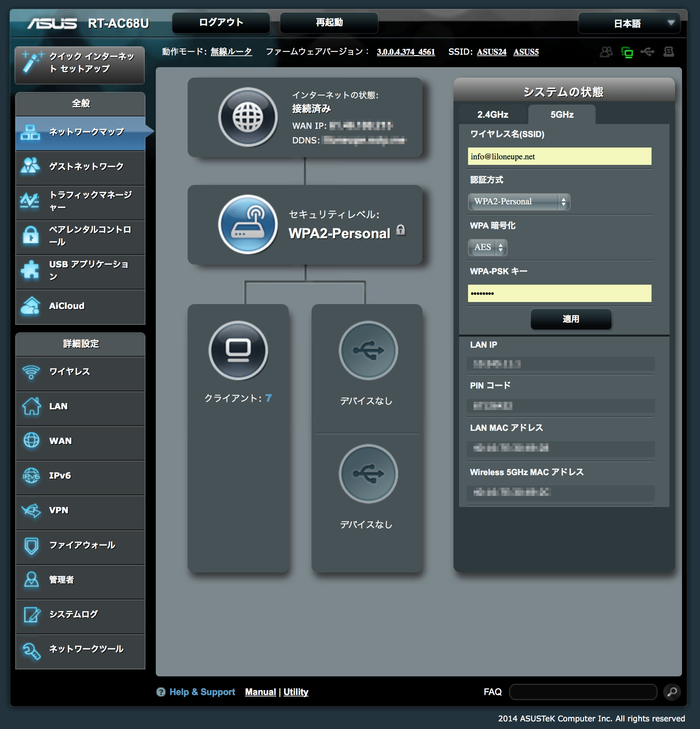The image size is (700, 729).
Task: Click the wireless router icon
Action: (x=248, y=224)
